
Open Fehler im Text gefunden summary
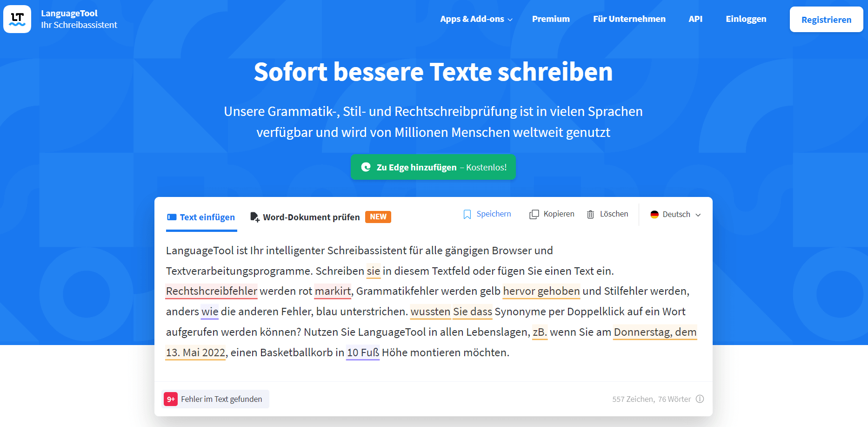coord(215,399)
